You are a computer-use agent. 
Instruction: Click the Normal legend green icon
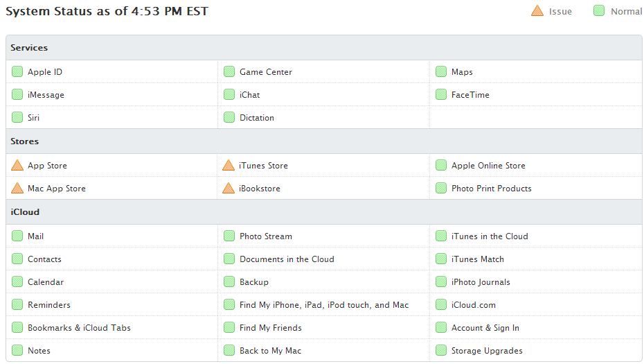pos(599,10)
